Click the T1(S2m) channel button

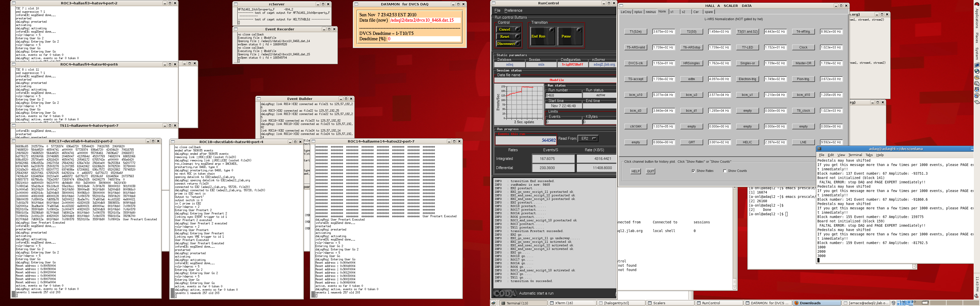tap(636, 32)
